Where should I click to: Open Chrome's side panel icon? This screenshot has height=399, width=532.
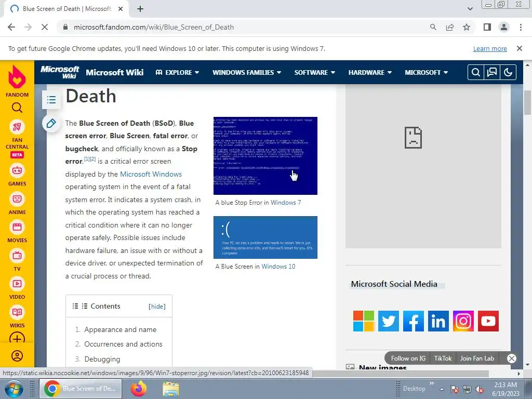(487, 27)
